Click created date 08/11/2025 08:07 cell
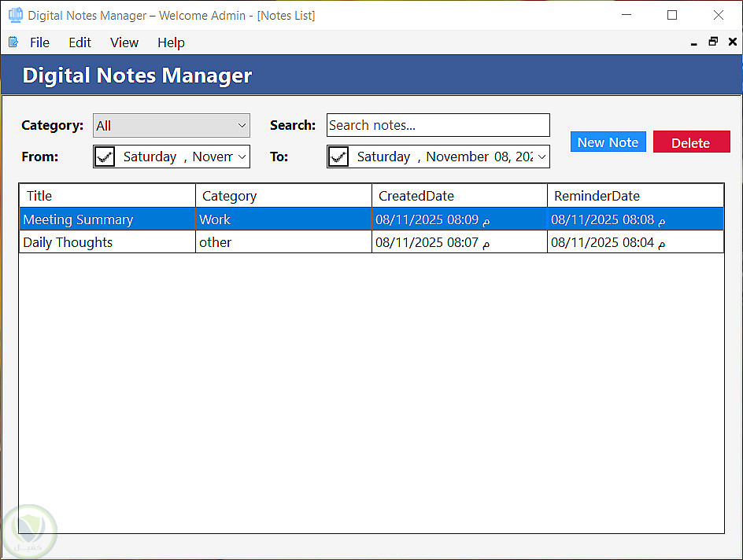The image size is (743, 560). pyautogui.click(x=460, y=242)
